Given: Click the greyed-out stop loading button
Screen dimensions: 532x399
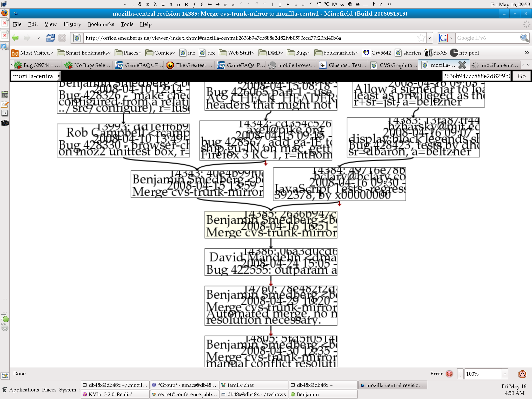Looking at the screenshot, I should tap(62, 38).
